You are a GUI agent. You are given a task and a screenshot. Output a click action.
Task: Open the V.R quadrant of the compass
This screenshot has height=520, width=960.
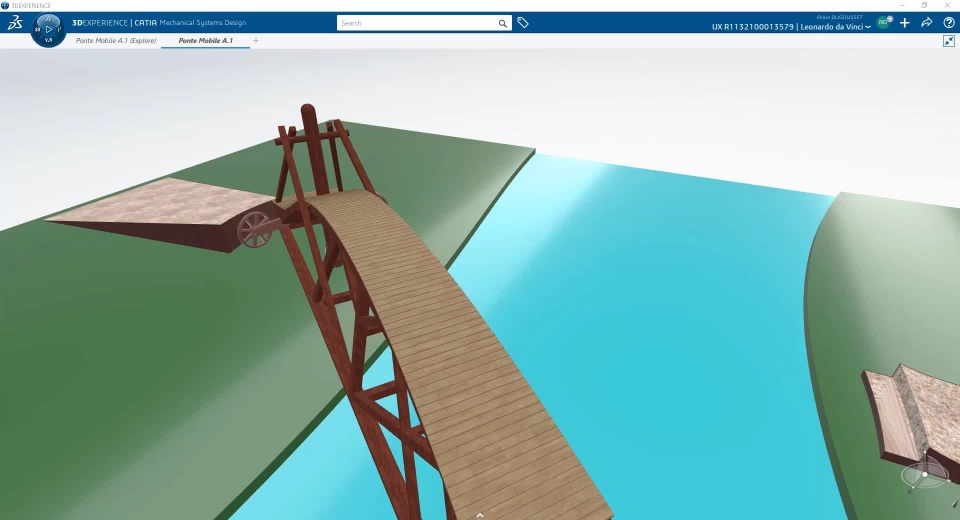[x=48, y=40]
